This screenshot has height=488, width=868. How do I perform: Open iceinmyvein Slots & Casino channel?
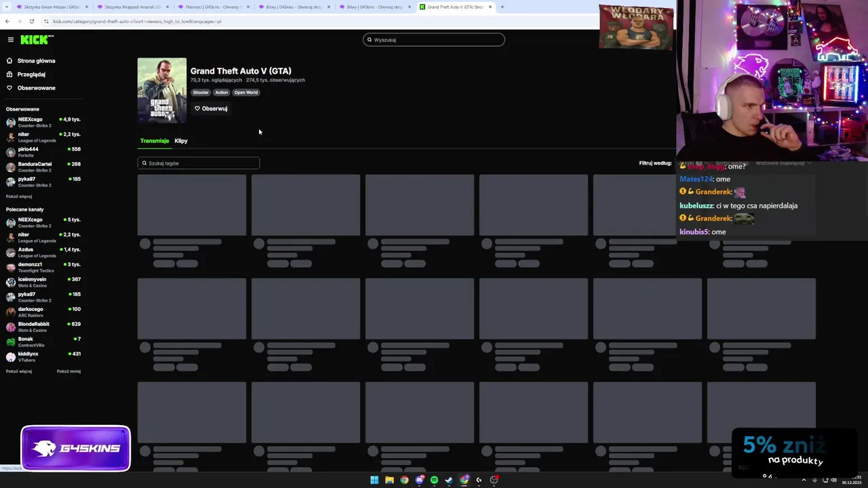(43, 282)
